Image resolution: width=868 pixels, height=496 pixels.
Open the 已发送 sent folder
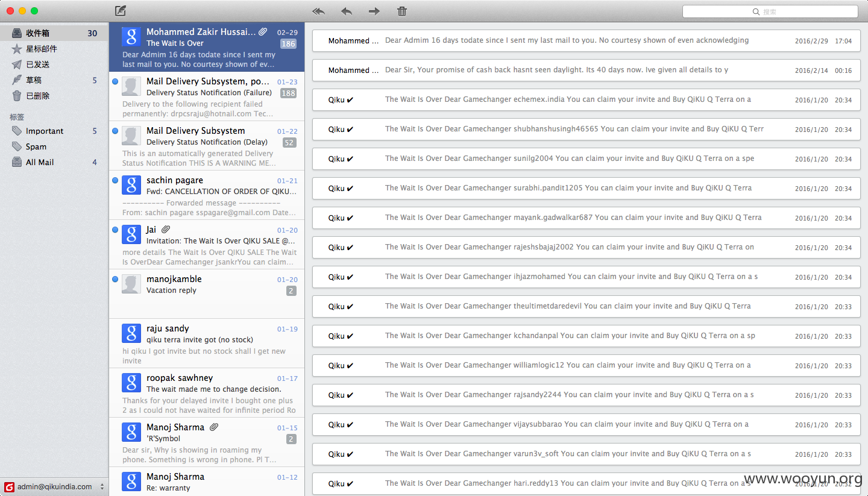(54, 64)
